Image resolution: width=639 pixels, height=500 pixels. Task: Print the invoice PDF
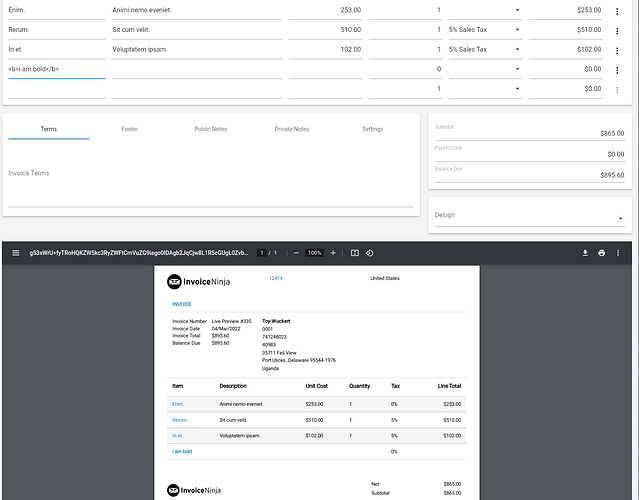[602, 253]
